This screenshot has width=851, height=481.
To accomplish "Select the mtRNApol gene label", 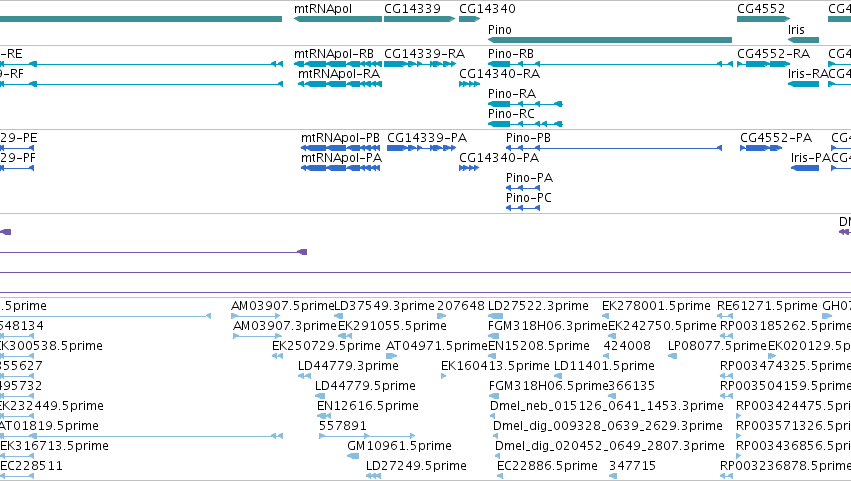I will (x=323, y=9).
